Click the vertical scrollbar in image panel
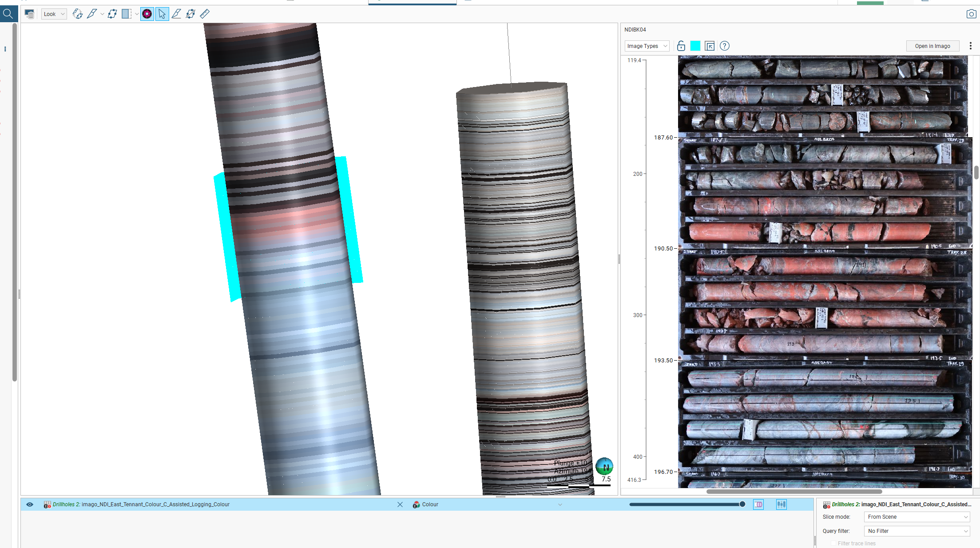 click(976, 173)
